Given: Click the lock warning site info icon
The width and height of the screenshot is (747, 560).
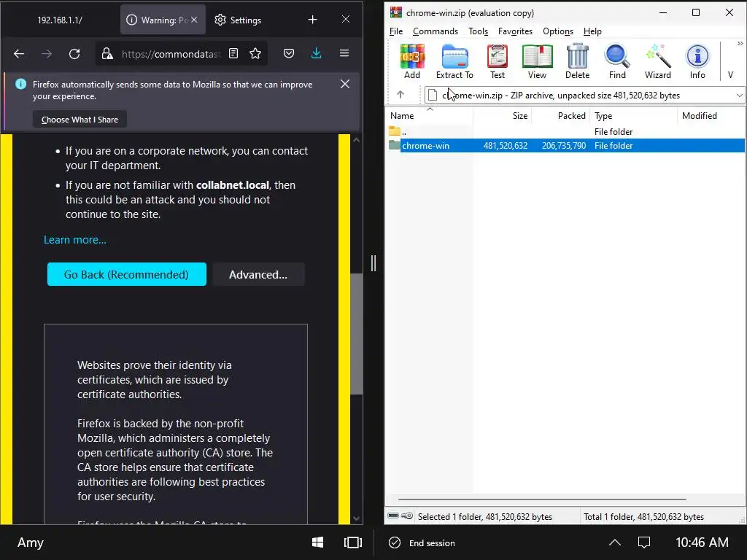Looking at the screenshot, I should (x=108, y=53).
